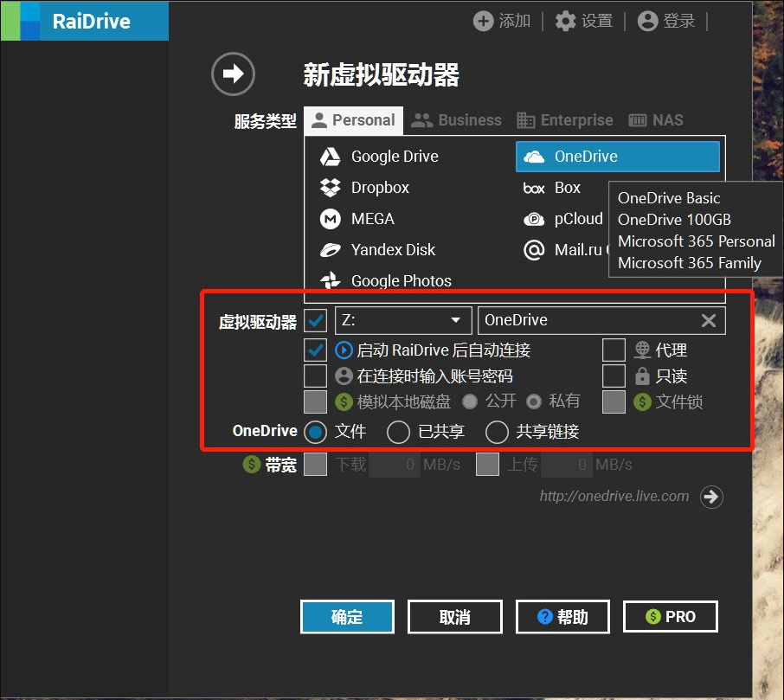Click the OneDrive drive name field
This screenshot has height=700, width=784.
click(601, 320)
